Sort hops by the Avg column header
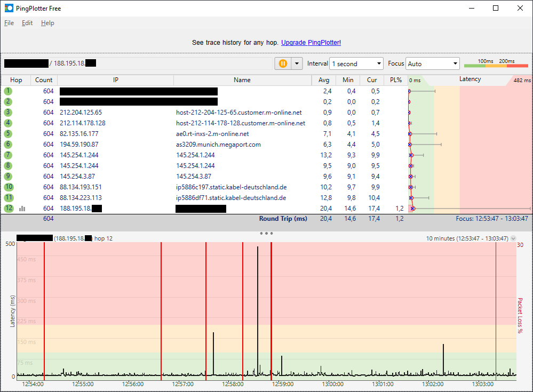Image resolution: width=533 pixels, height=392 pixels. [323, 80]
